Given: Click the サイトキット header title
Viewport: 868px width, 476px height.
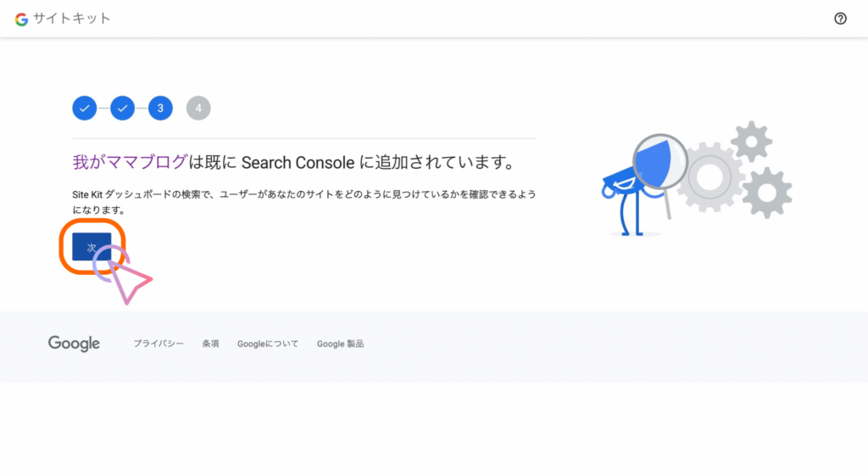Looking at the screenshot, I should (72, 19).
